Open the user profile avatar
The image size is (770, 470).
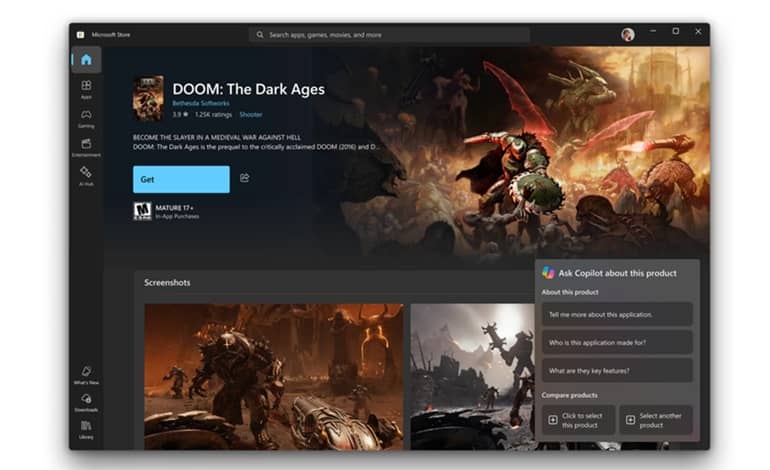click(628, 34)
